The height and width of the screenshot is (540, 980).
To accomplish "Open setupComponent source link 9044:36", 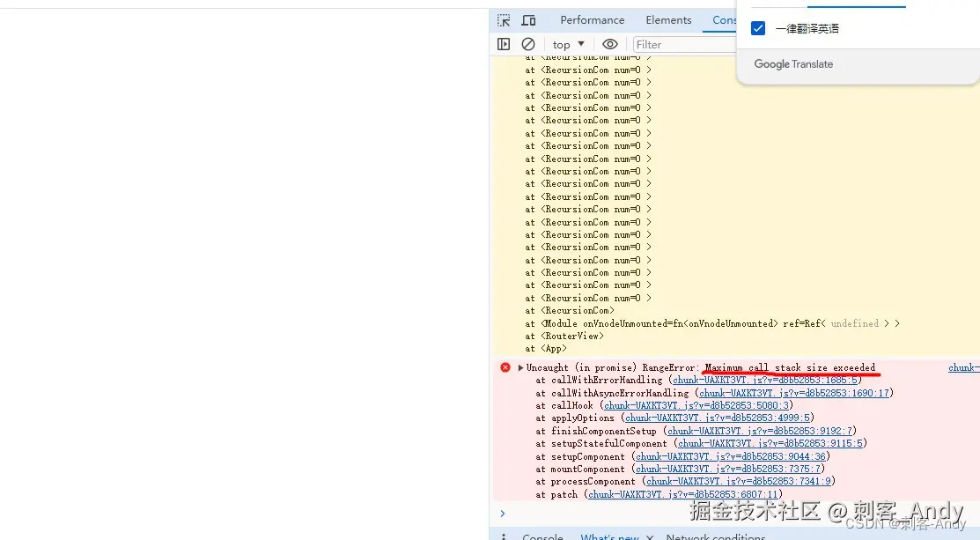I will pos(731,457).
